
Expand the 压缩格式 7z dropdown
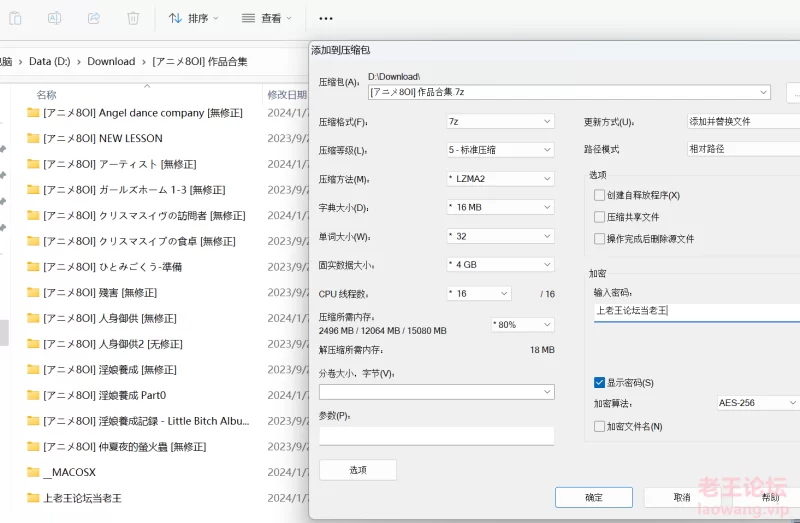tap(499, 121)
